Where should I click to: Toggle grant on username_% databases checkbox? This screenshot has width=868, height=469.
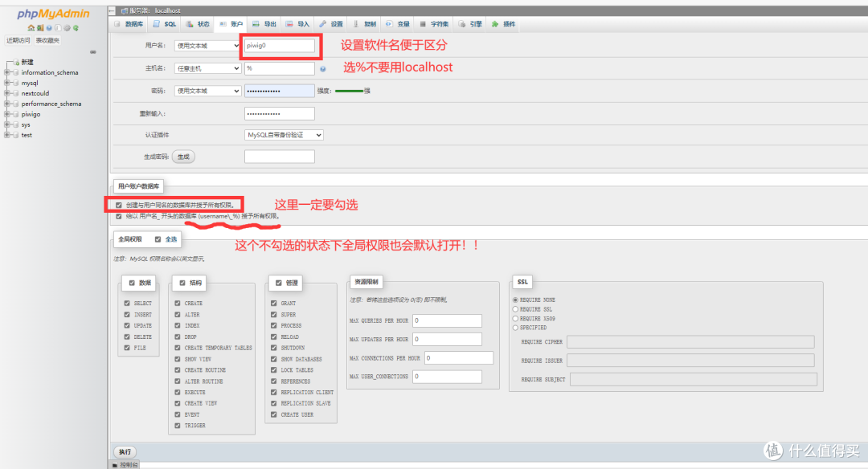click(118, 216)
